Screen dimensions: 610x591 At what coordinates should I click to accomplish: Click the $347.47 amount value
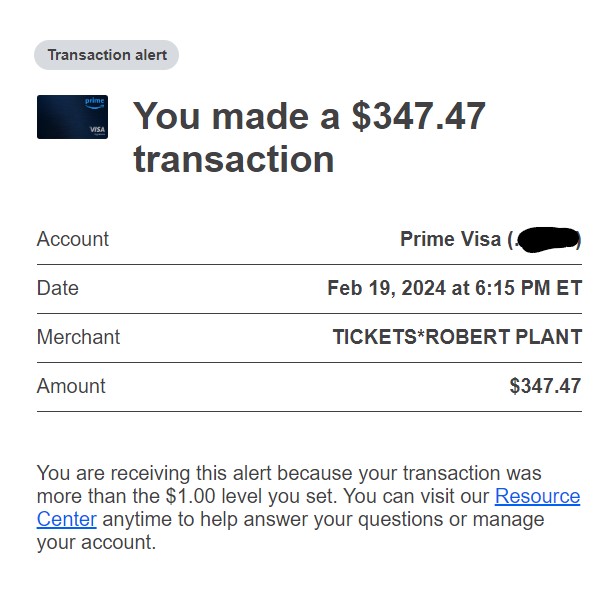[545, 386]
